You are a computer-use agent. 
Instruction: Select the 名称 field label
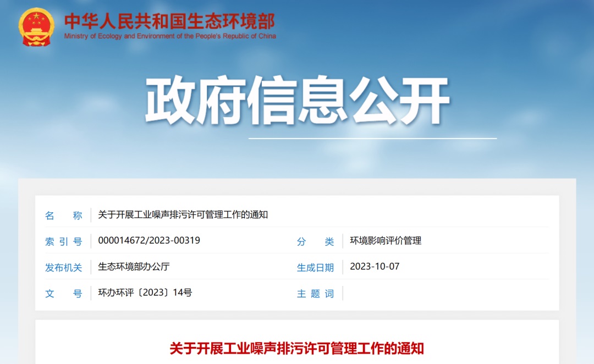[63, 216]
